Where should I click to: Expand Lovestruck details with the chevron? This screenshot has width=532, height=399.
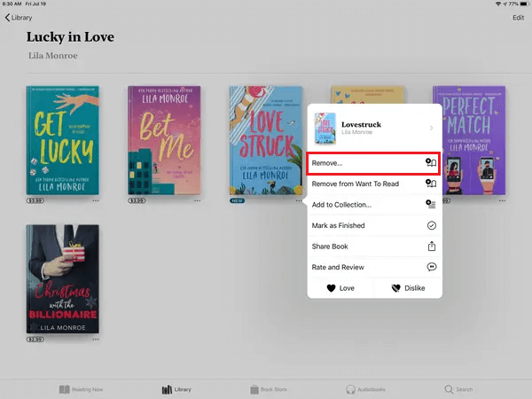(432, 129)
